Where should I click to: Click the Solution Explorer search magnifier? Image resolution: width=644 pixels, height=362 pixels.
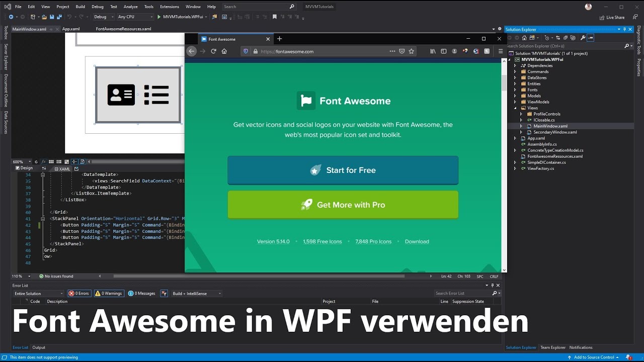pyautogui.click(x=627, y=46)
